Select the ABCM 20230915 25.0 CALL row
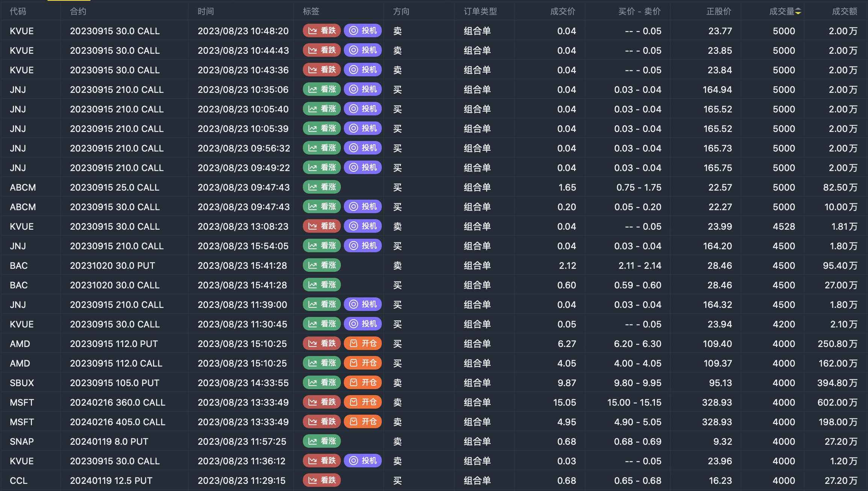The height and width of the screenshot is (491, 868). (115, 187)
